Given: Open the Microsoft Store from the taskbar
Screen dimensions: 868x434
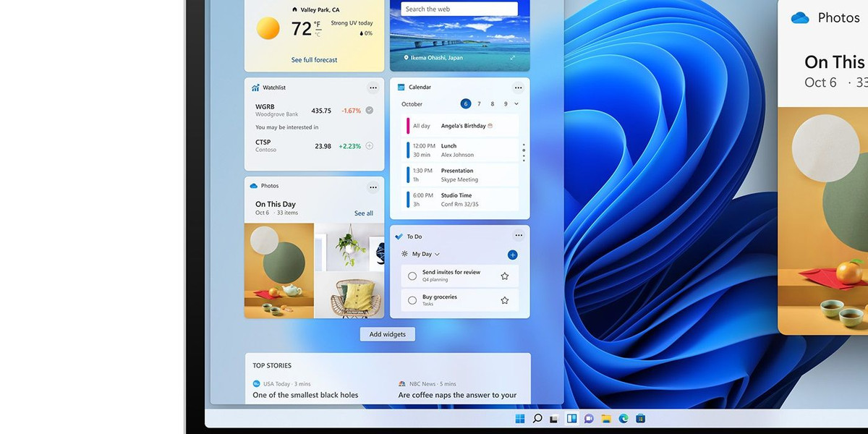Looking at the screenshot, I should click(640, 418).
